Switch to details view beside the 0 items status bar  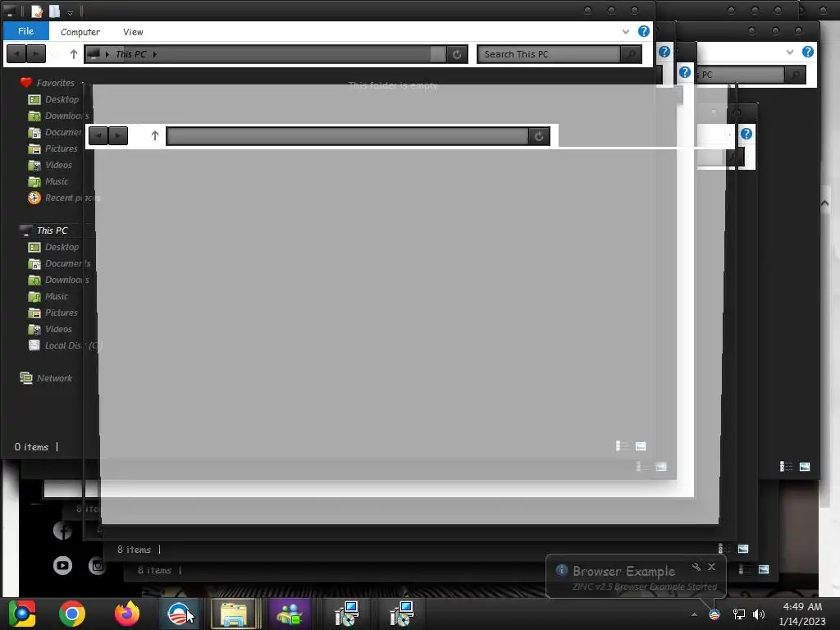pyautogui.click(x=622, y=445)
